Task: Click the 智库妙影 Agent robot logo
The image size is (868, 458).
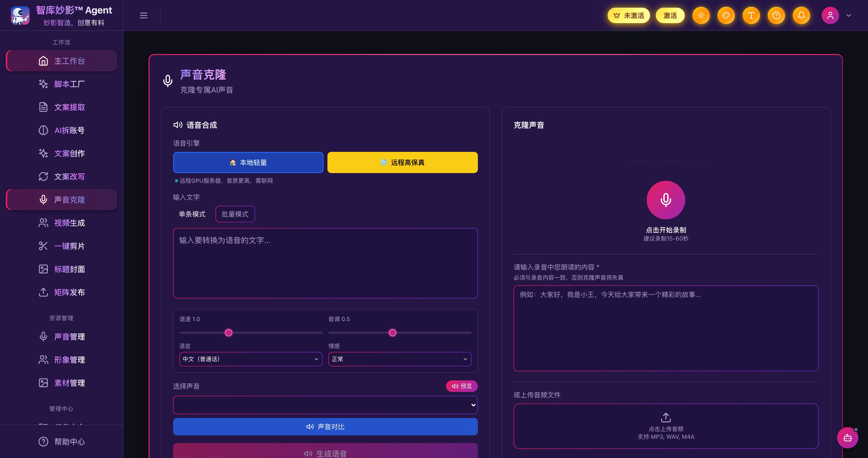Action: click(x=20, y=15)
